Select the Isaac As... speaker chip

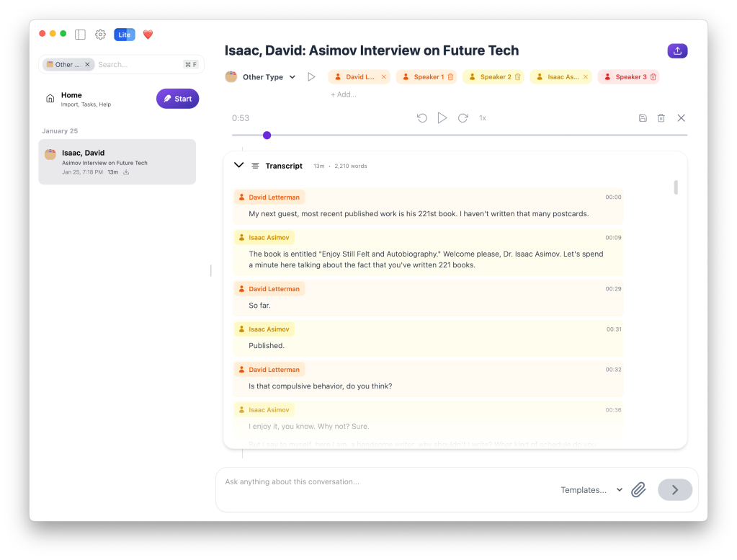(x=560, y=77)
